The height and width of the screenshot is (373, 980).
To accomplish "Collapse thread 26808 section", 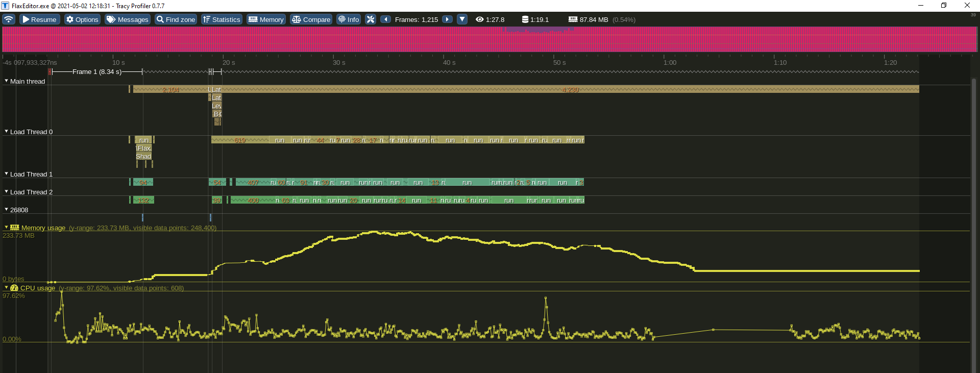I will [x=7, y=210].
